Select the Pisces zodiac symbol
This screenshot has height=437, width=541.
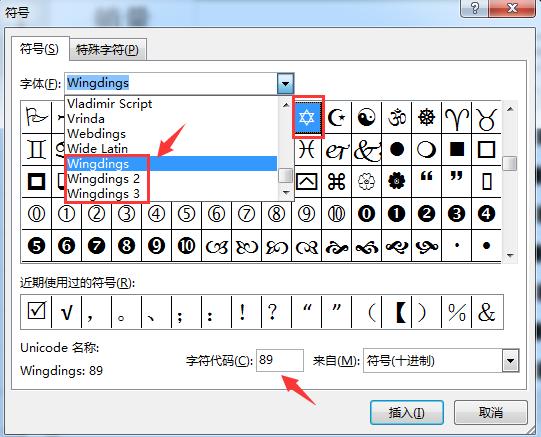pos(307,150)
